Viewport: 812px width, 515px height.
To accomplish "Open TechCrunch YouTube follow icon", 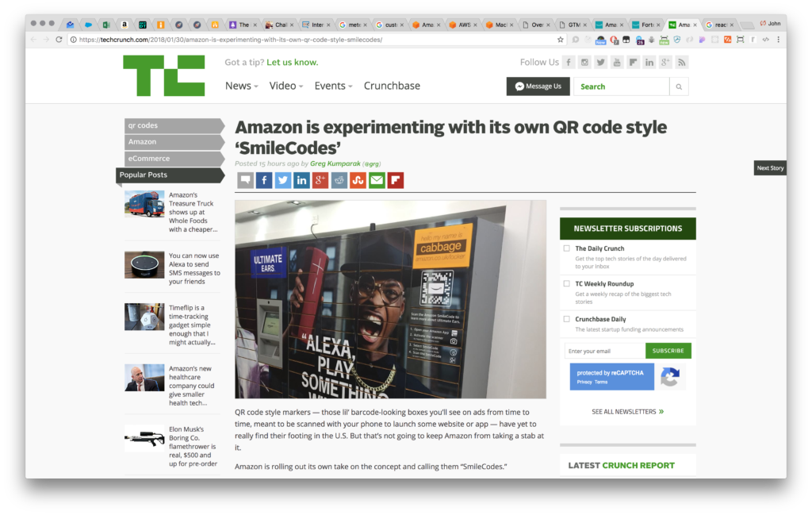I will [x=617, y=63].
